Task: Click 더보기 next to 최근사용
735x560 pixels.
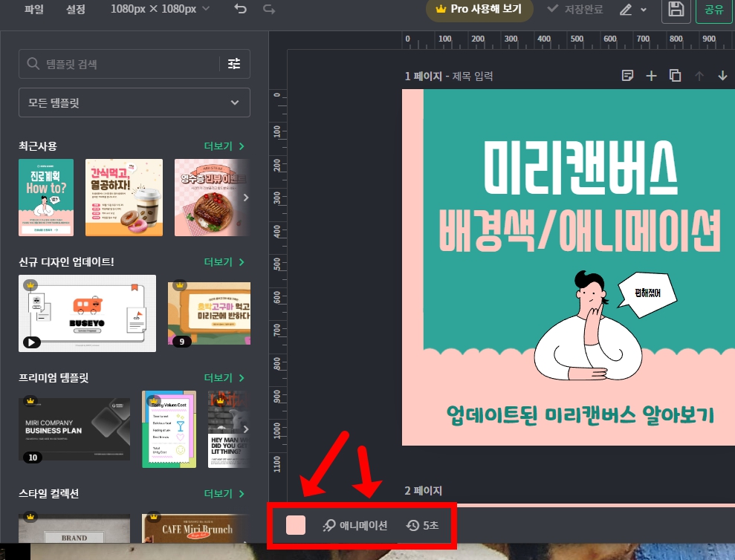Action: pyautogui.click(x=219, y=146)
